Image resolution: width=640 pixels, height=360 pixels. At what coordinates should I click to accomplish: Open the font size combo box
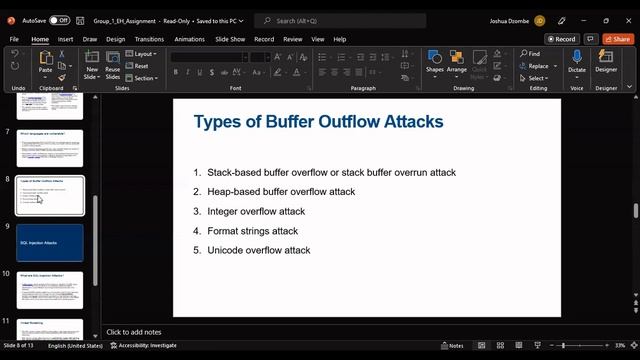(260, 57)
